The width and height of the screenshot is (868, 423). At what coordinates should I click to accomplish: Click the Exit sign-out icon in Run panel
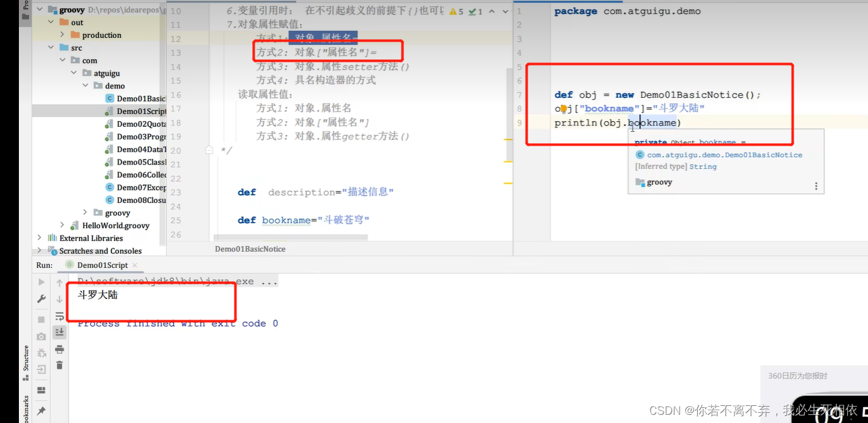[42, 369]
